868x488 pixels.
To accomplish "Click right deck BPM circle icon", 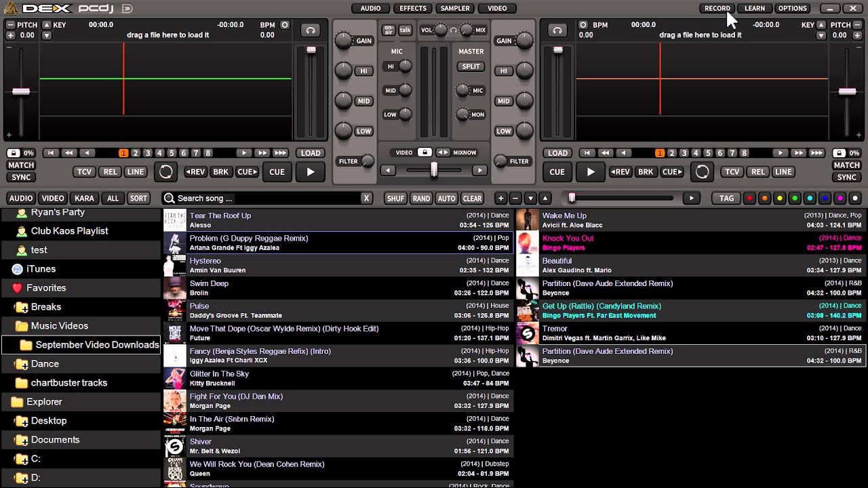I will pos(583,25).
